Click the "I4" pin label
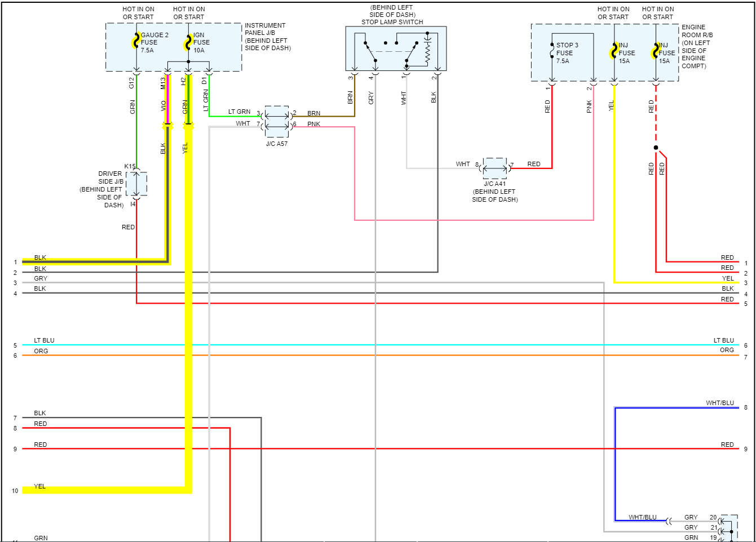Viewport: 756px width, 542px height. tap(133, 204)
